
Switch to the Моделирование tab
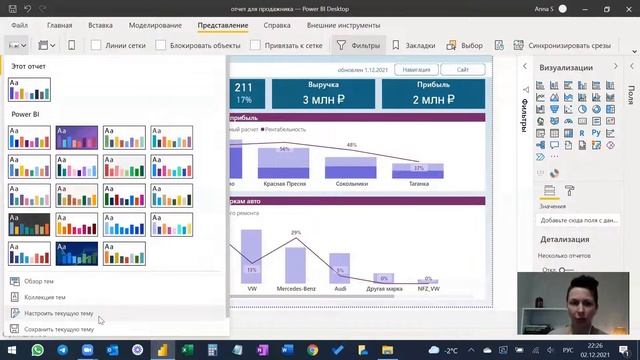pyautogui.click(x=155, y=25)
